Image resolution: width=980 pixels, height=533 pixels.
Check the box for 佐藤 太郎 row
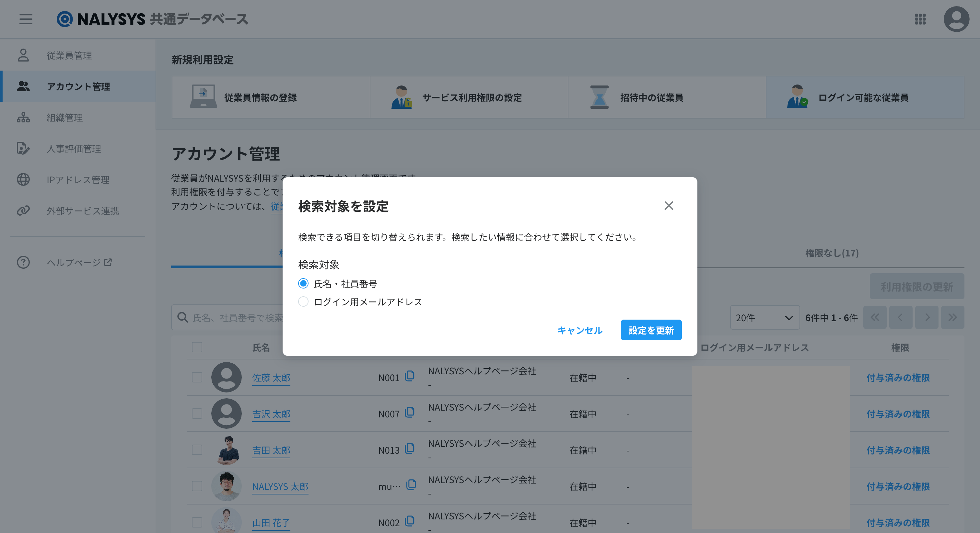tap(197, 377)
